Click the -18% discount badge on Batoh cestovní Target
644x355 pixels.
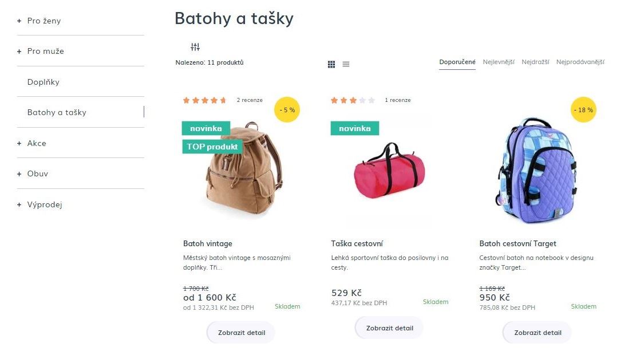click(x=583, y=109)
